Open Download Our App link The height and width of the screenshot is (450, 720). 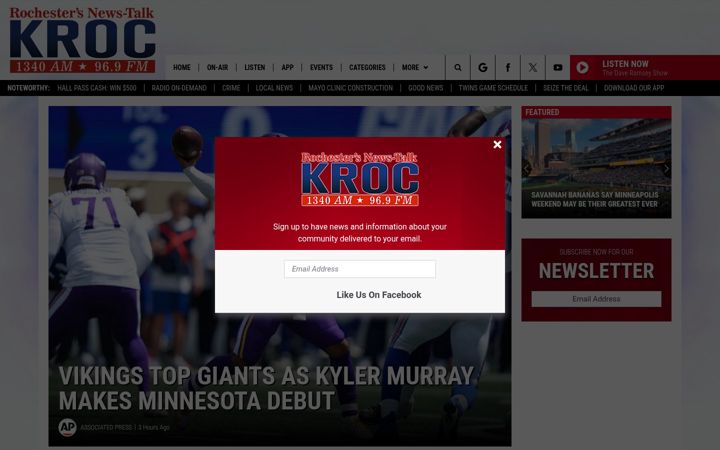pos(634,88)
